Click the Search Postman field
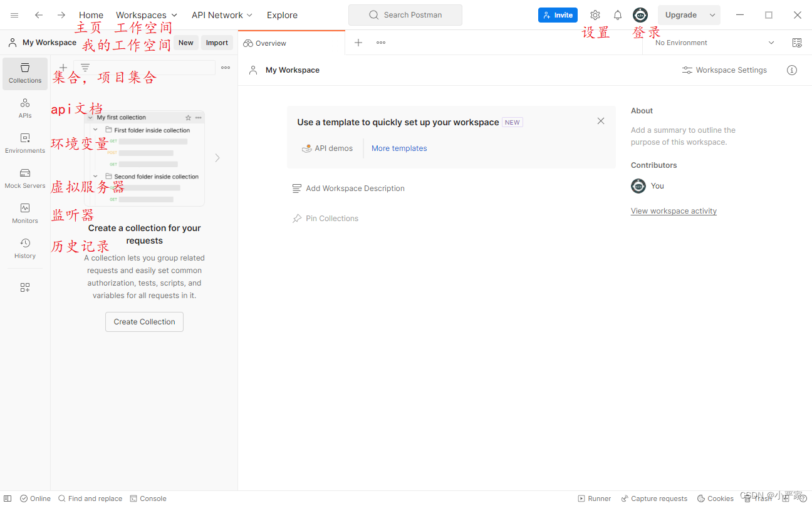The width and height of the screenshot is (812, 506). pos(405,15)
